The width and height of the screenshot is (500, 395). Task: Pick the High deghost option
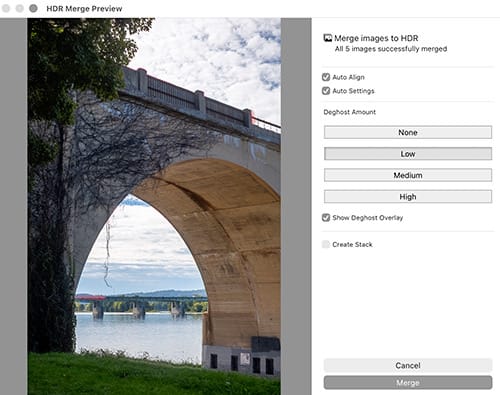(408, 197)
